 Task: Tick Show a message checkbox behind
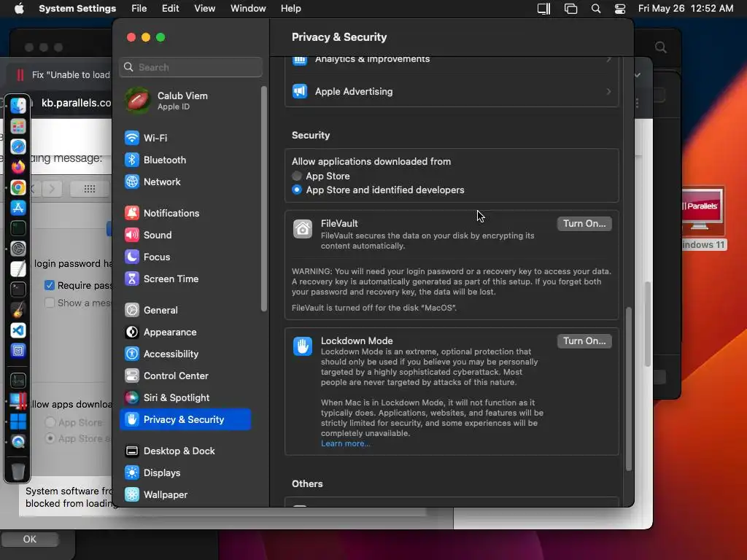(x=50, y=303)
